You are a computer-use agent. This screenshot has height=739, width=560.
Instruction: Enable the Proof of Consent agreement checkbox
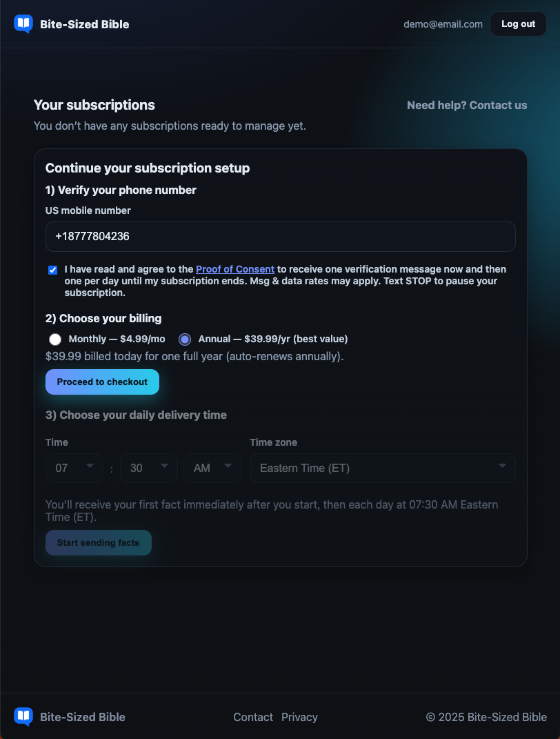pos(52,269)
